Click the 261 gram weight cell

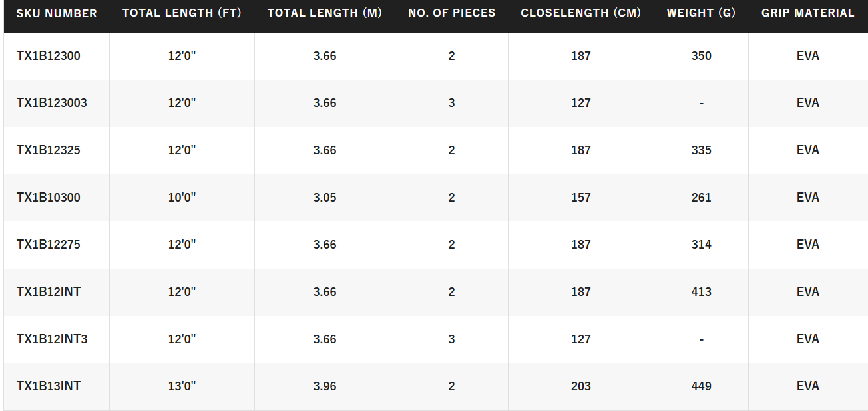701,198
